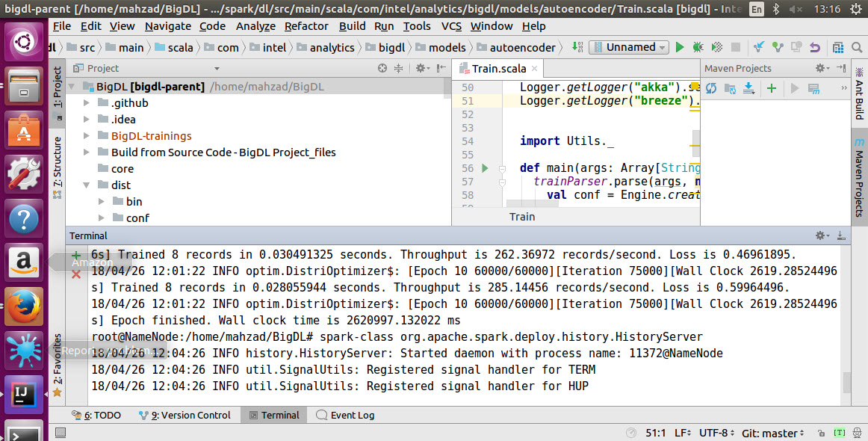Click the gray Stop button in the main toolbar
Screen dimensions: 868x441
pyautogui.click(x=736, y=47)
